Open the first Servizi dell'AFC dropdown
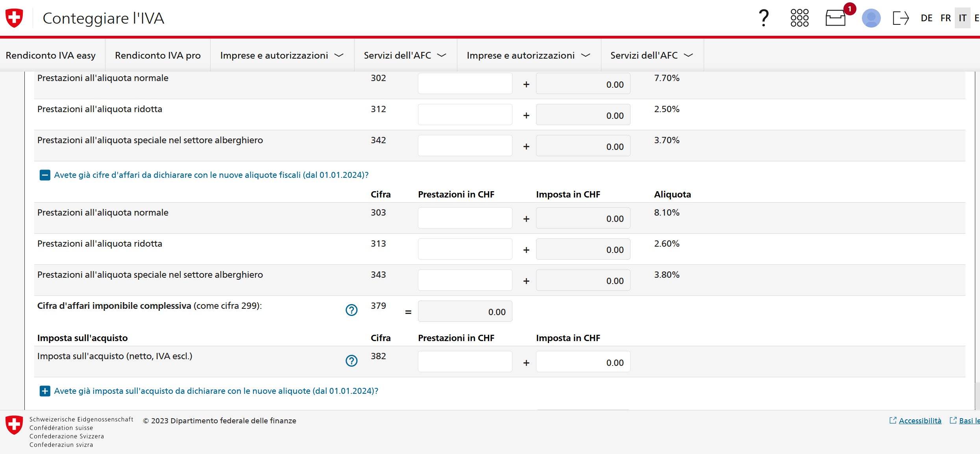This screenshot has width=980, height=454. coord(405,55)
